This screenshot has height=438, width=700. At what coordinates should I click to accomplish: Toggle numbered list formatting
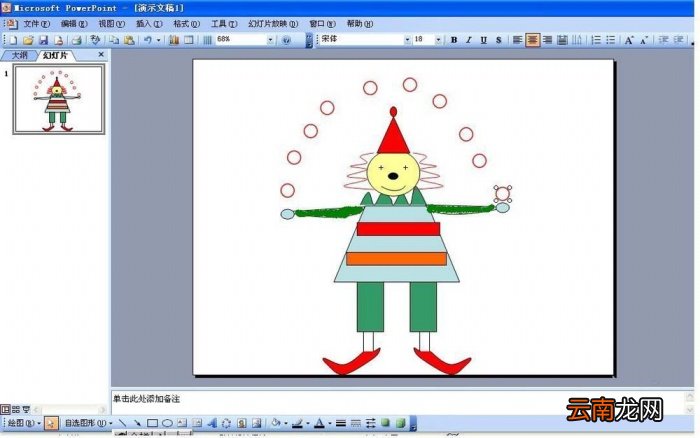pyautogui.click(x=596, y=40)
